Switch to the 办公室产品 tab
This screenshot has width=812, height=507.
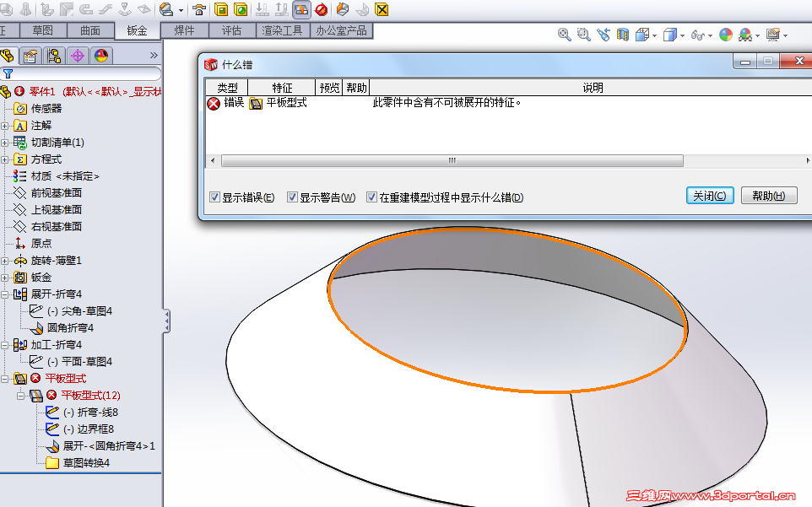pyautogui.click(x=341, y=30)
